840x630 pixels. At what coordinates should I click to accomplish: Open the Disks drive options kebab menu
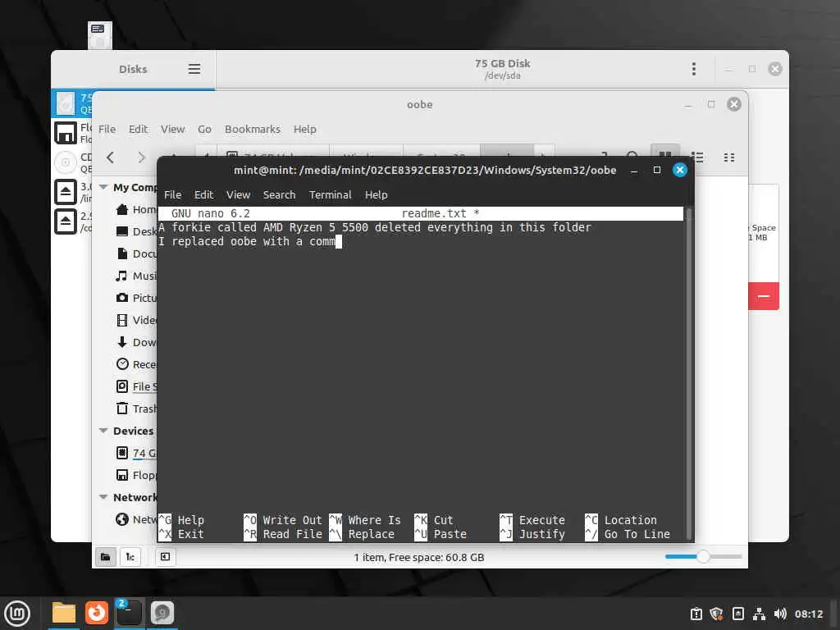coord(694,69)
